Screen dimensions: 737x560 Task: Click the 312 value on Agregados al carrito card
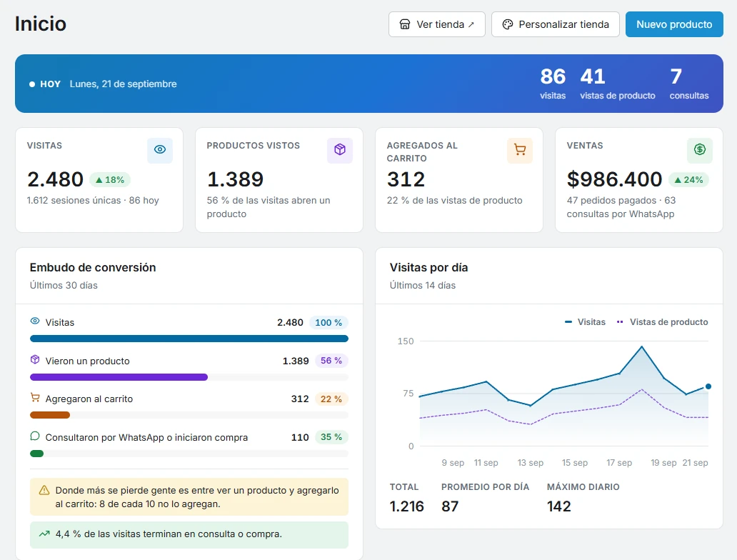point(406,179)
